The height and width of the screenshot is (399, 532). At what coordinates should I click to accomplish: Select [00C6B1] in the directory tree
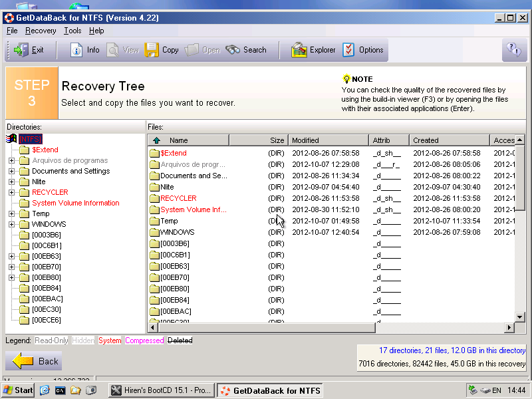(x=47, y=245)
